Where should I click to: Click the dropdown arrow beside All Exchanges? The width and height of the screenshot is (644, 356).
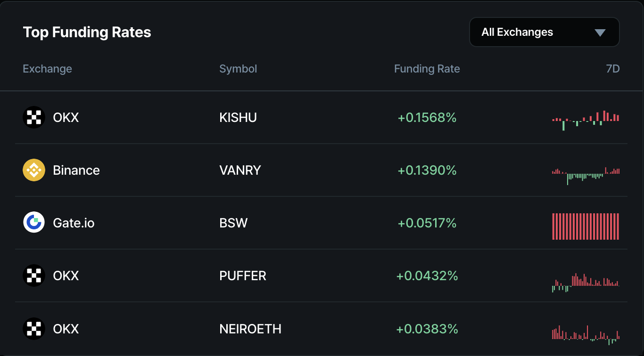600,32
